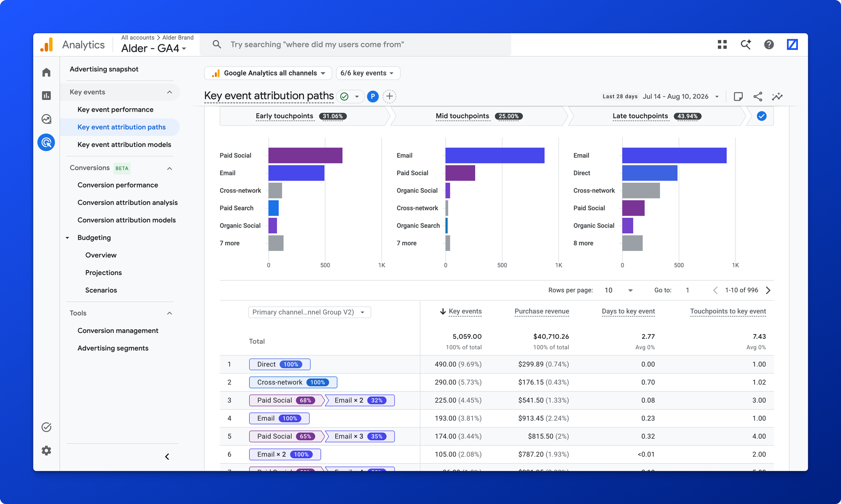Click the Help question mark icon

pyautogui.click(x=769, y=45)
